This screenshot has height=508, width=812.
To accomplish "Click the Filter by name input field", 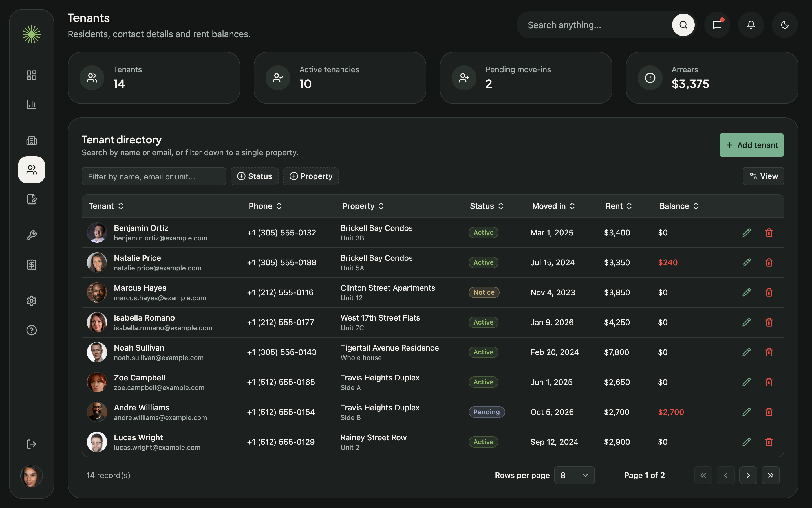I will [154, 176].
